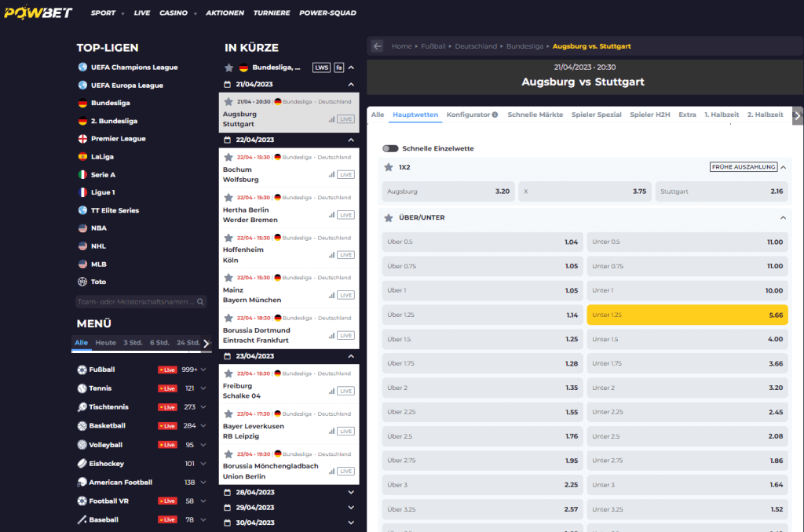Select the X draw odds 3.75
This screenshot has height=532, width=804.
pyautogui.click(x=585, y=191)
